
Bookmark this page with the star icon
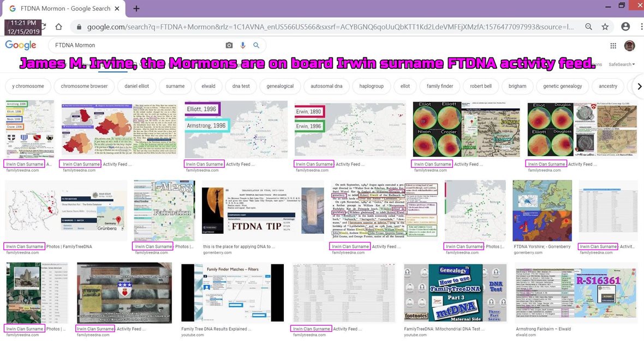605,27
